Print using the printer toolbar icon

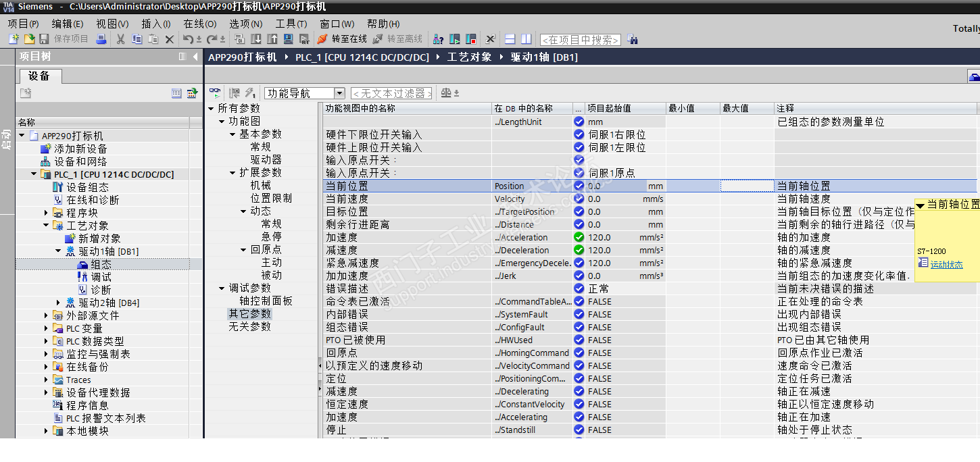click(101, 39)
